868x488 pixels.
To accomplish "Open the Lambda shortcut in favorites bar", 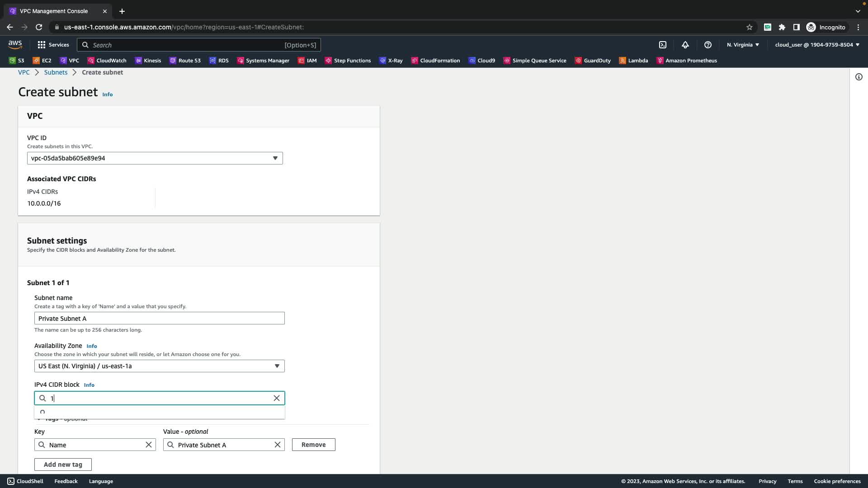I will pos(633,61).
